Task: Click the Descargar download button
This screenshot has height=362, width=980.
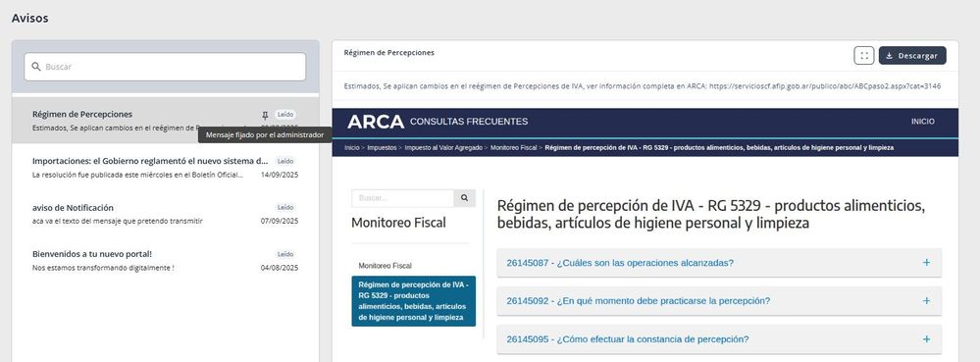Action: point(912,56)
